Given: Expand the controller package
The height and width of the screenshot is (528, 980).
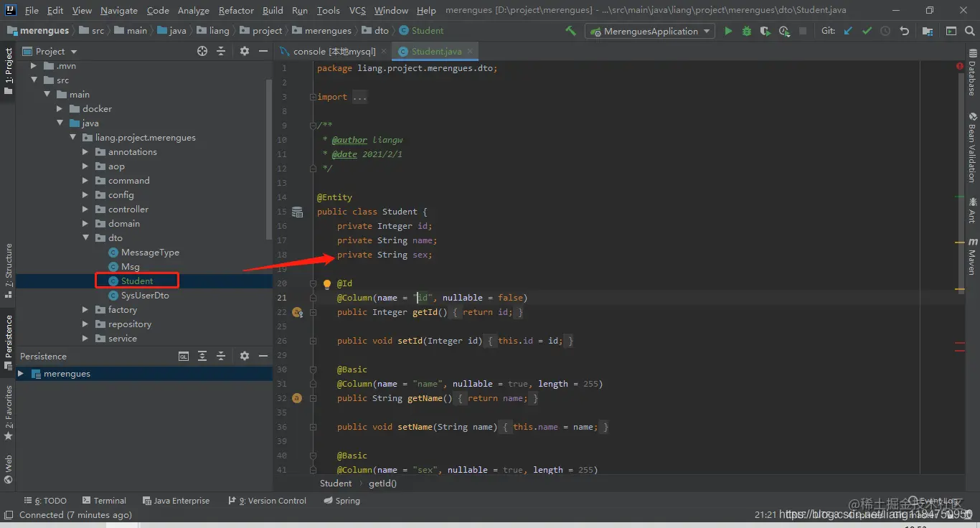Looking at the screenshot, I should [85, 209].
